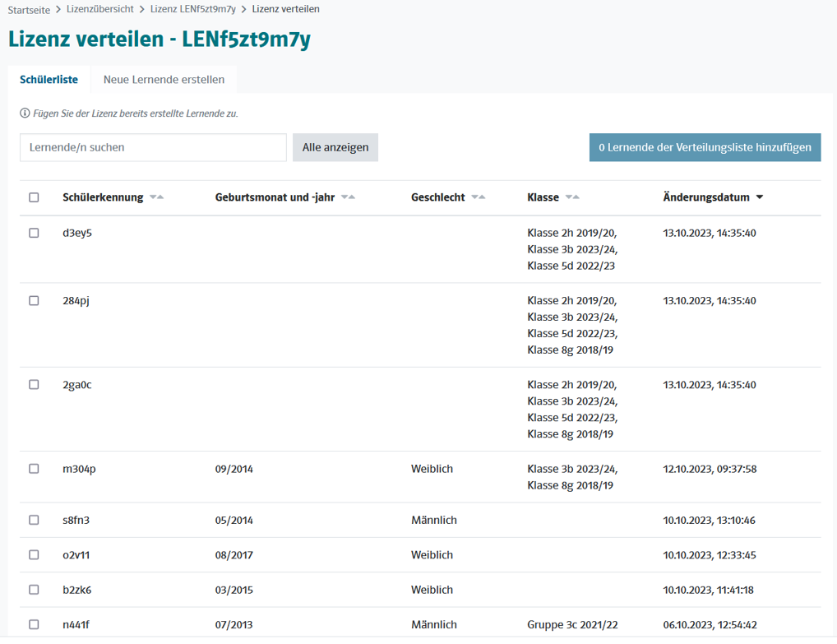Toggle Änderungsdatum descending sort arrow
This screenshot has height=644, width=837.
point(759,197)
